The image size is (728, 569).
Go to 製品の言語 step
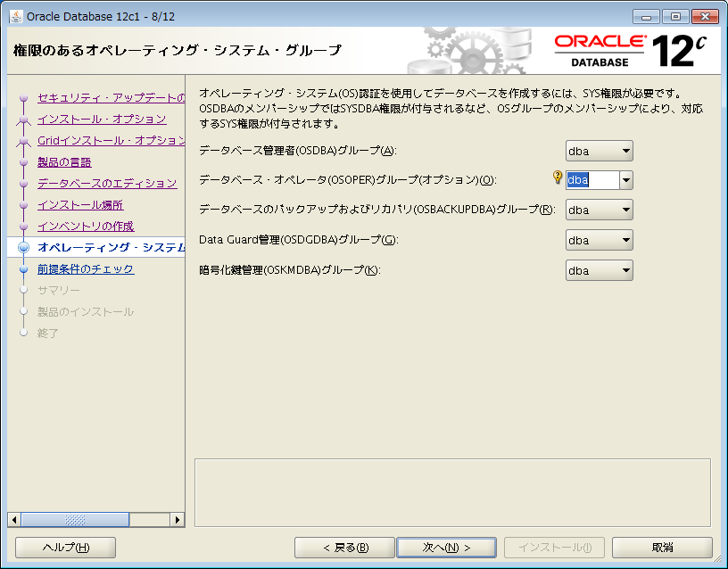[64, 162]
